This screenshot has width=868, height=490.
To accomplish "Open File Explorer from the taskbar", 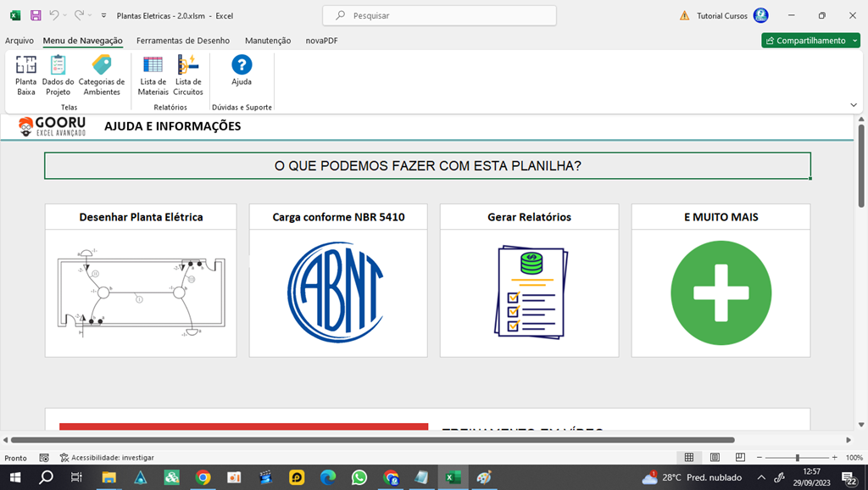I will [109, 477].
